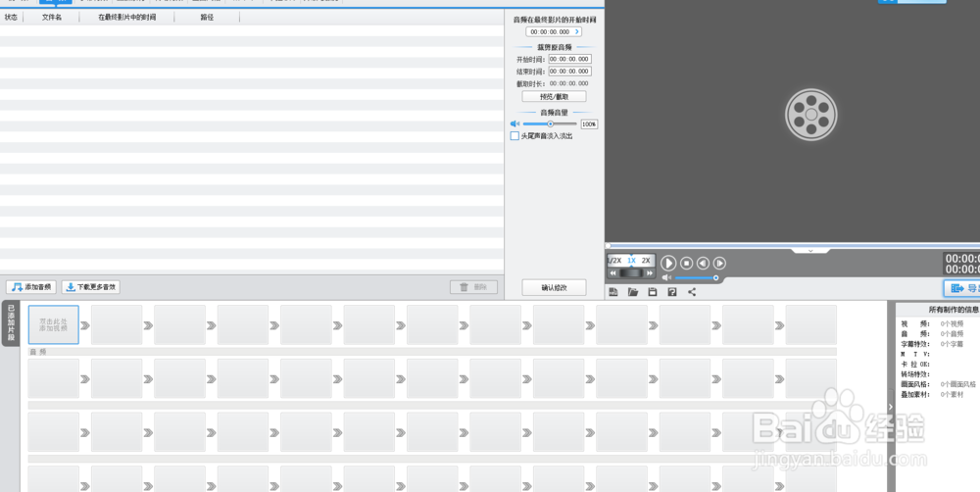Open project with the folder icon
This screenshot has width=980, height=492.
pos(633,292)
